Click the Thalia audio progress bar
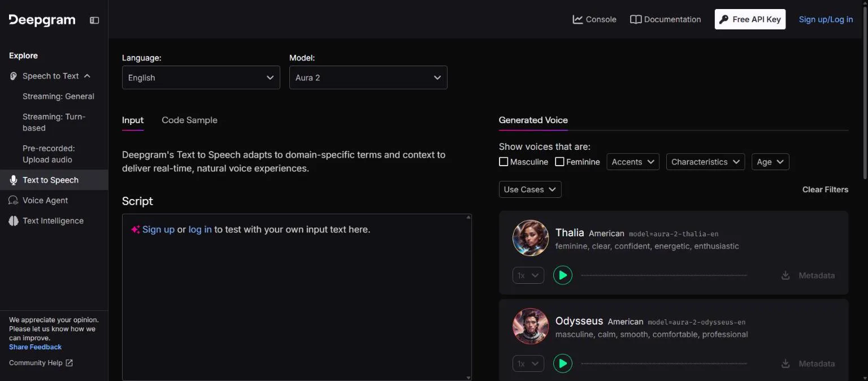 coord(664,275)
